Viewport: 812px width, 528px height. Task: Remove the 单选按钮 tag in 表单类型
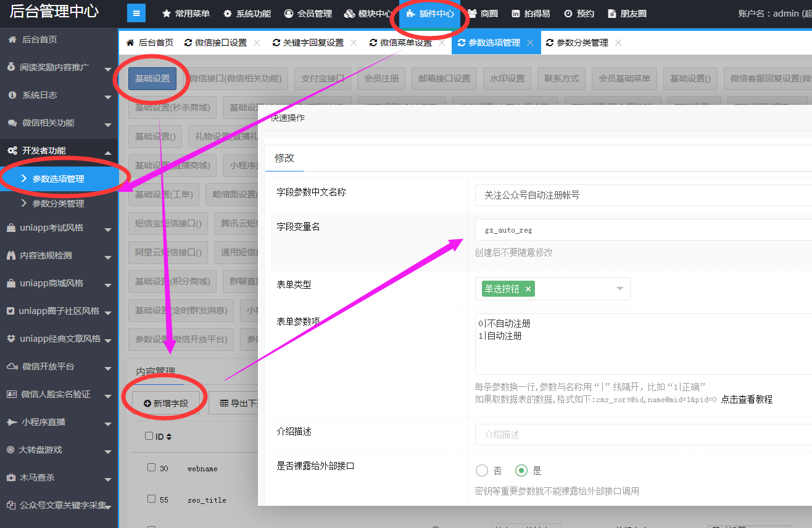[528, 289]
